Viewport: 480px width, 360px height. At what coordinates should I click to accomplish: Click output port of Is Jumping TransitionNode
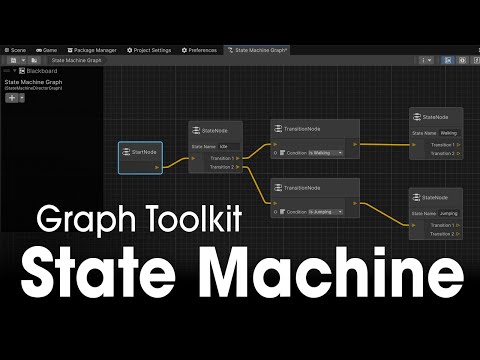(x=355, y=203)
